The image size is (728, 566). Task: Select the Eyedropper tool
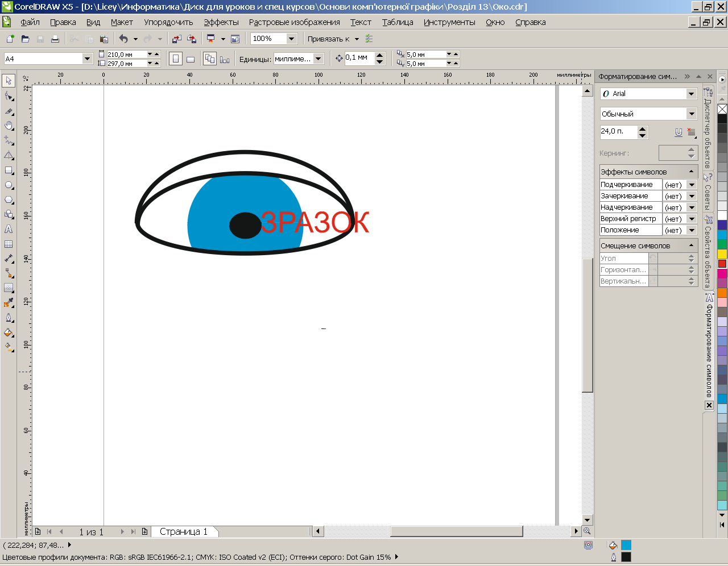(x=9, y=303)
